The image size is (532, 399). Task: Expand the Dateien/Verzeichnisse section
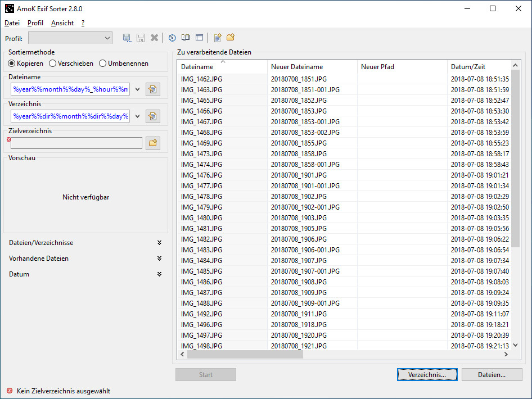click(x=85, y=243)
